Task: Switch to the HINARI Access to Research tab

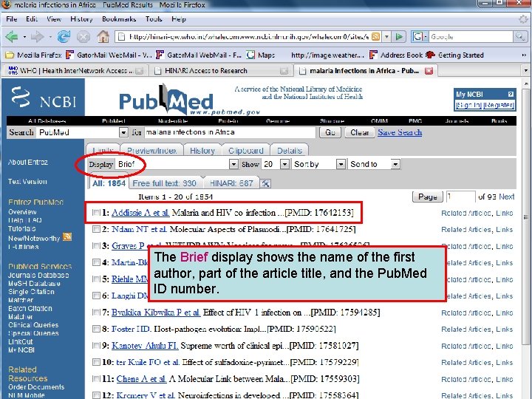Action: coord(220,71)
